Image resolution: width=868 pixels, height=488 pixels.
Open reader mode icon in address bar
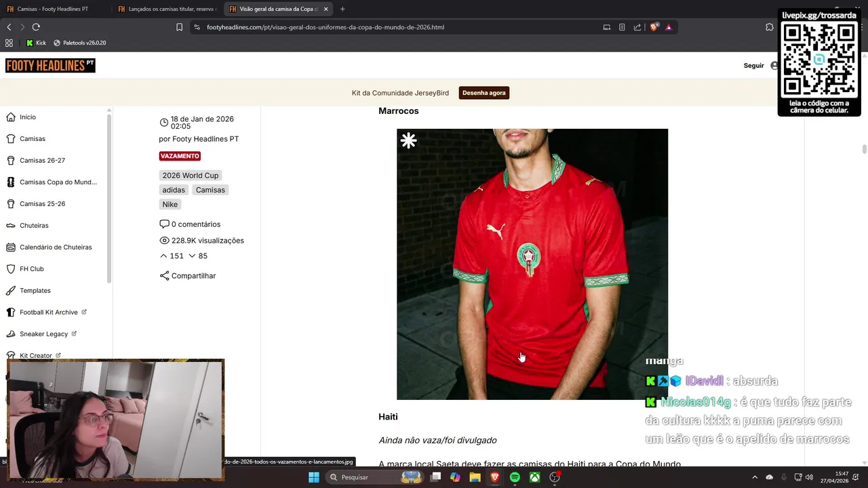[622, 27]
